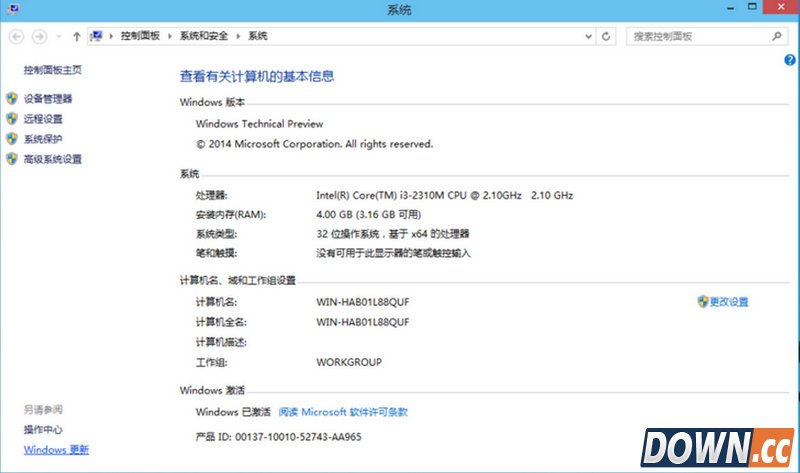Image resolution: width=800 pixels, height=473 pixels.
Task: Go up one level with the up arrow
Action: [77, 36]
